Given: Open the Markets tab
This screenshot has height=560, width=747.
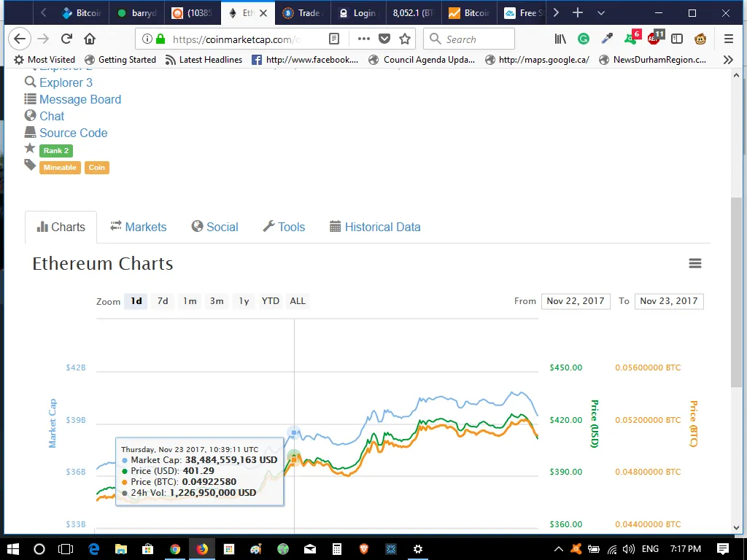Looking at the screenshot, I should pyautogui.click(x=138, y=227).
